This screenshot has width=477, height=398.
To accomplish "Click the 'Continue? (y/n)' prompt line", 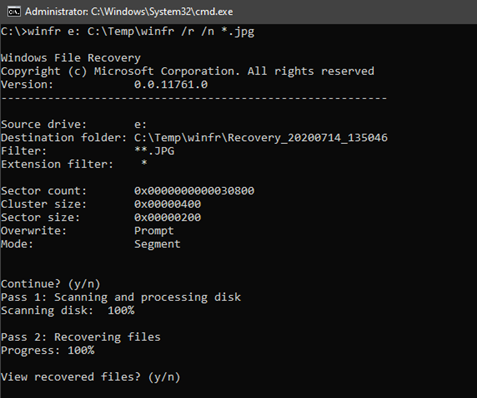I will pyautogui.click(x=51, y=284).
